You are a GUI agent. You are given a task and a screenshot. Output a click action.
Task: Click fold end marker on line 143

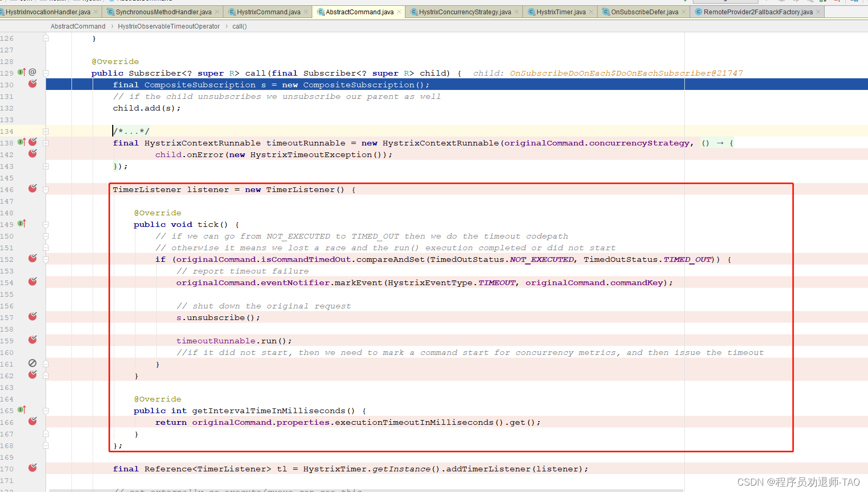46,166
